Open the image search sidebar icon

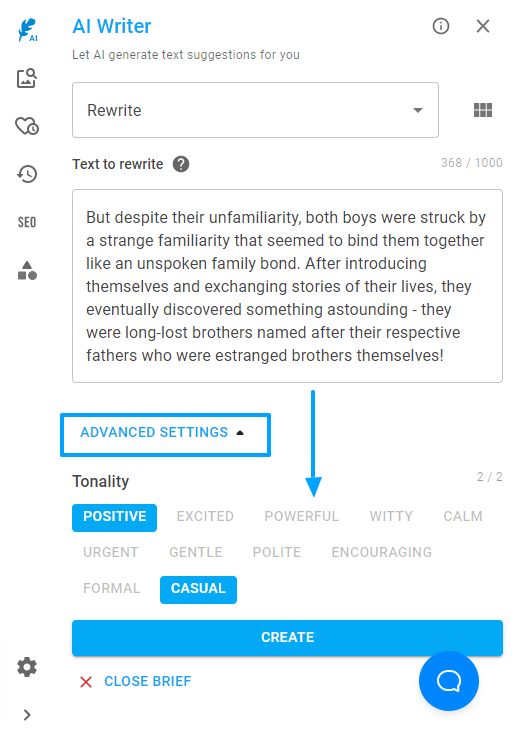click(27, 78)
